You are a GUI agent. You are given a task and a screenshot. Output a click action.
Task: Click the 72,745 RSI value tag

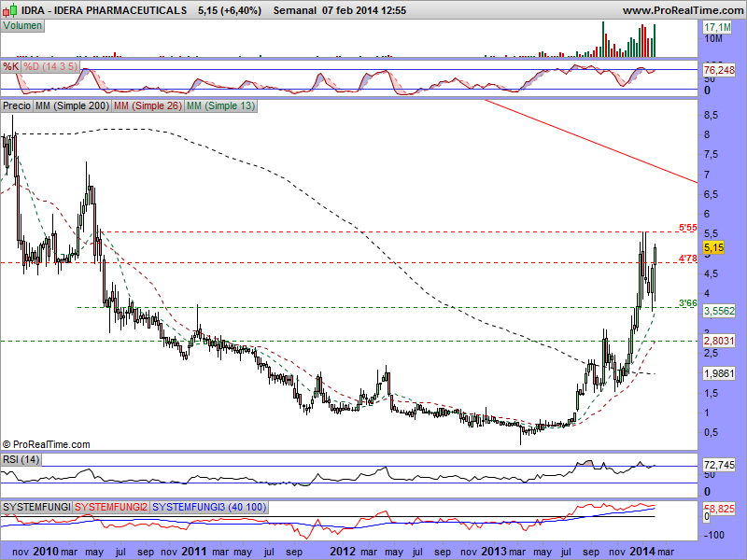tap(719, 465)
